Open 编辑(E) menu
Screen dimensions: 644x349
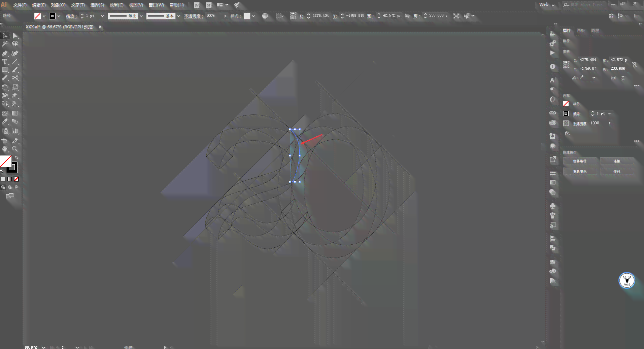[39, 5]
